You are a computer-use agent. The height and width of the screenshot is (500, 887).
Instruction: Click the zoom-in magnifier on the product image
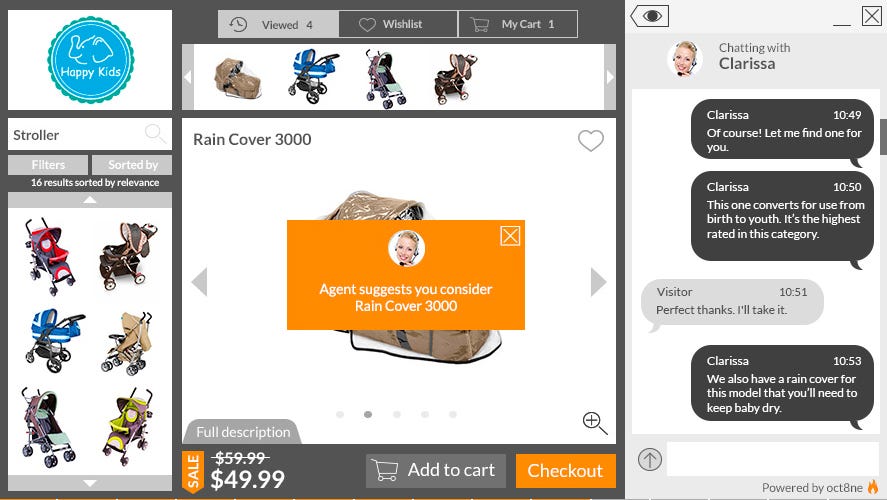click(595, 423)
